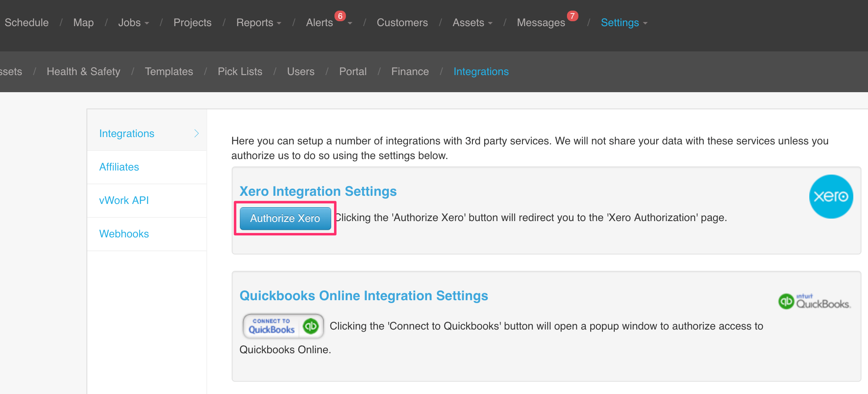The height and width of the screenshot is (394, 868).
Task: Click the Messages badge showing 7
Action: pos(573,16)
